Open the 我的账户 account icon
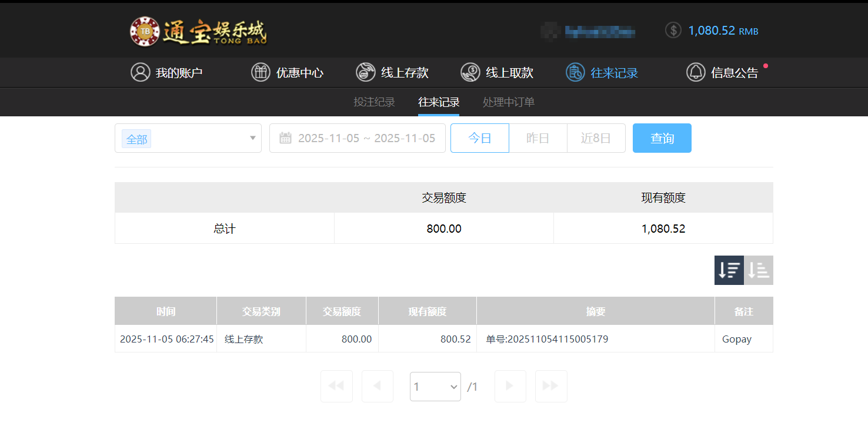This screenshot has width=868, height=433. point(140,72)
